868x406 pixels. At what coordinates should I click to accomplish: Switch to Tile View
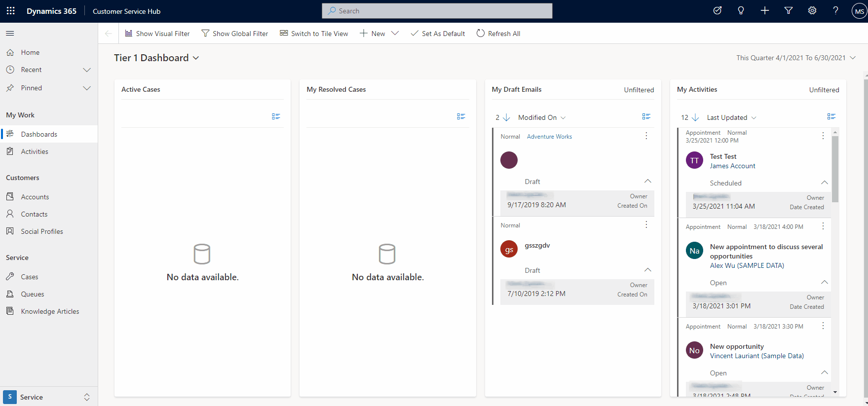314,34
